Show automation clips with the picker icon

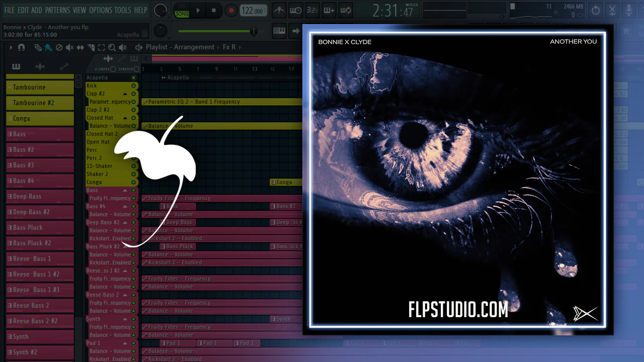click(x=64, y=67)
